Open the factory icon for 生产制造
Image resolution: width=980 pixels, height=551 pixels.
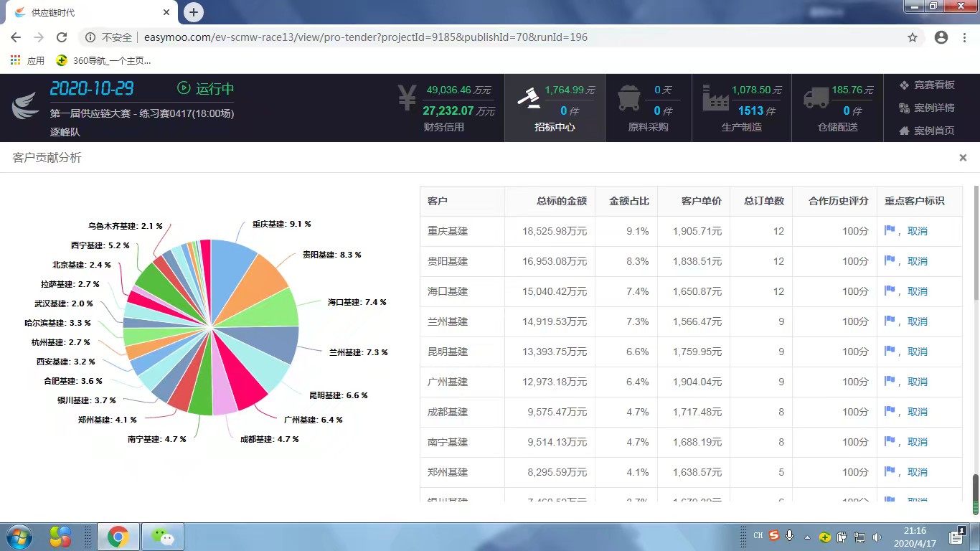coord(715,98)
